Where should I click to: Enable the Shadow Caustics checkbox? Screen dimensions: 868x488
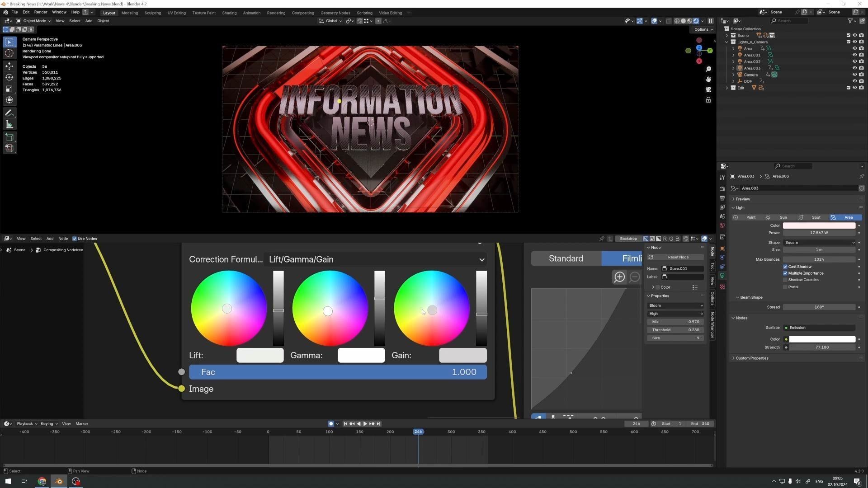(x=785, y=280)
